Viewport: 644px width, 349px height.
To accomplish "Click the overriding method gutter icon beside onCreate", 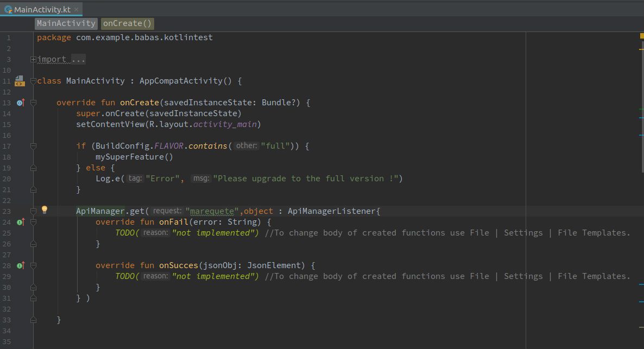I will click(x=20, y=102).
